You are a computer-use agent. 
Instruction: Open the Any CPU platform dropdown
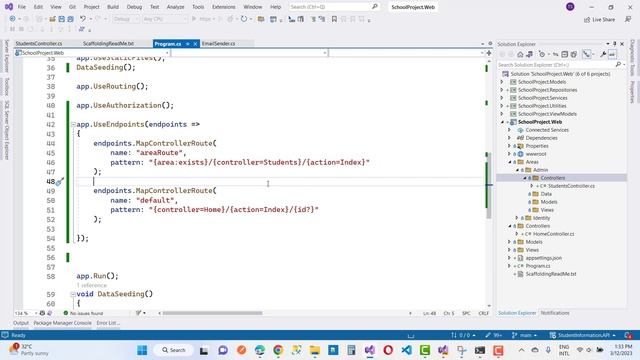pos(165,19)
